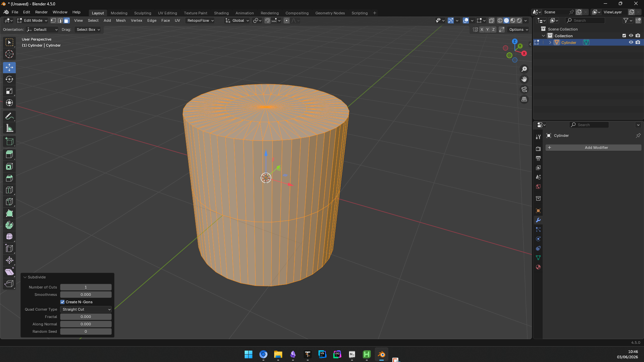The height and width of the screenshot is (362, 644).
Task: Select the Loop Cut tool
Action: click(x=9, y=190)
